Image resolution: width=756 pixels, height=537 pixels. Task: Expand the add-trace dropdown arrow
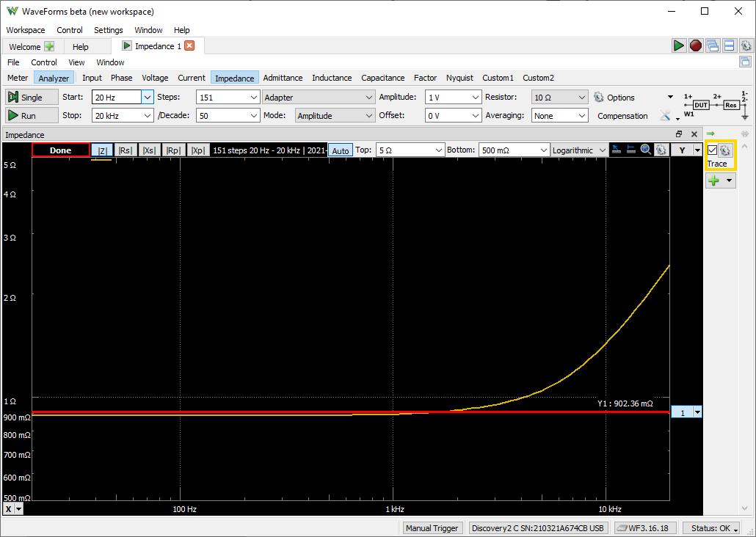tap(729, 180)
